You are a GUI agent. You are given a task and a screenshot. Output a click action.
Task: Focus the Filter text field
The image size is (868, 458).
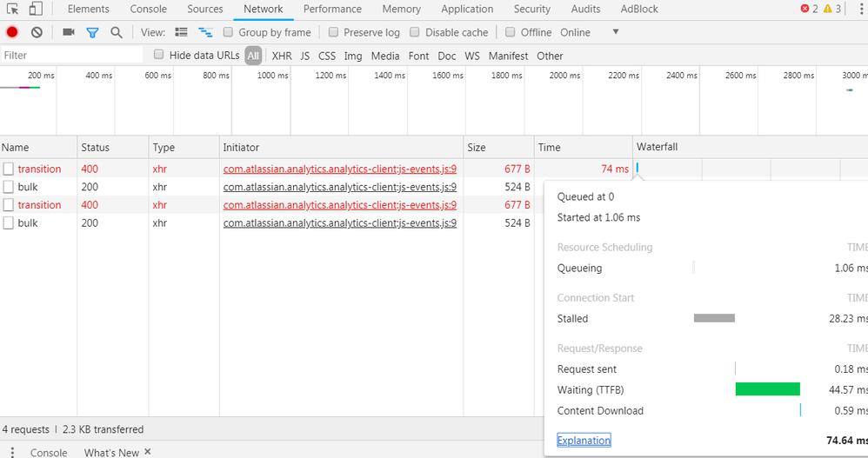(72, 55)
